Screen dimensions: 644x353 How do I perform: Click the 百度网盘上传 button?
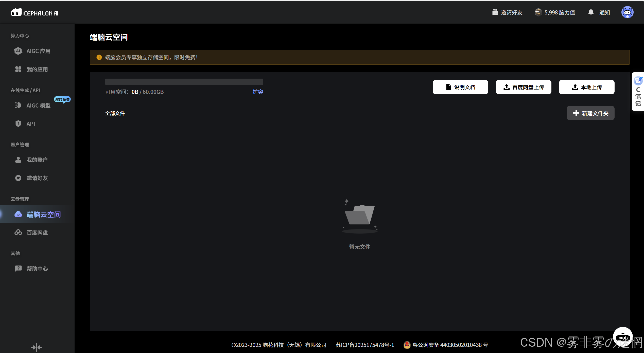click(523, 87)
